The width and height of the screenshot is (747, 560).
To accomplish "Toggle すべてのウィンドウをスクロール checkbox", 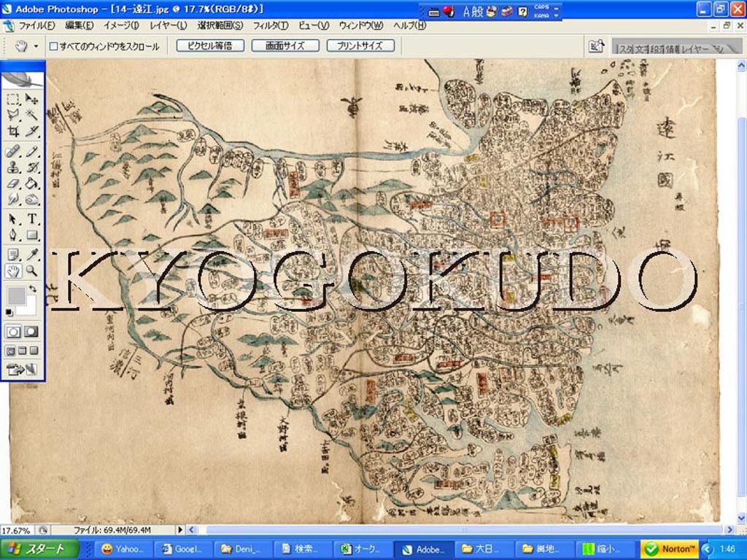I will click(54, 46).
